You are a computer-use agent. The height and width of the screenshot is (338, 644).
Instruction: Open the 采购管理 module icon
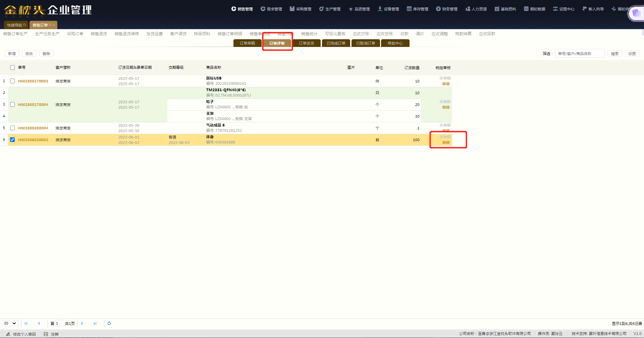(292, 9)
